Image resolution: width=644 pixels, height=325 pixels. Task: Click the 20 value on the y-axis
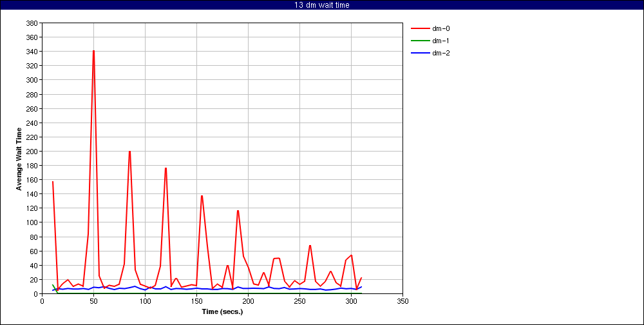point(34,280)
